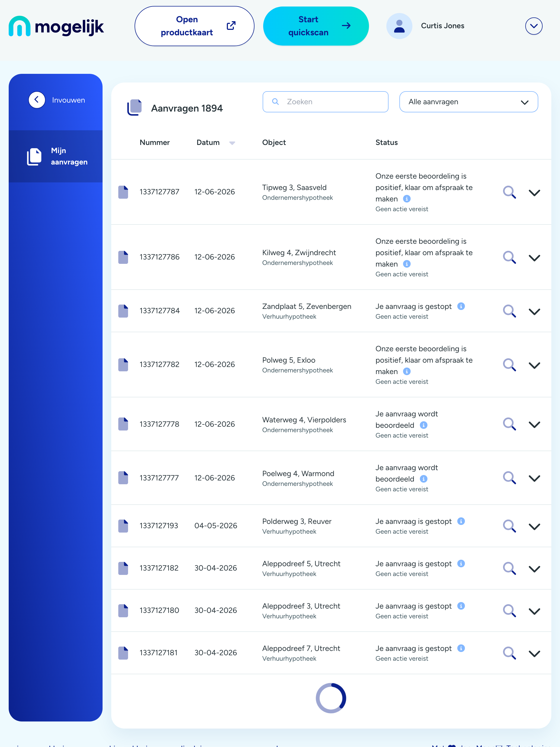560x747 pixels.
Task: View details of Tipweg 3, Saasveld request
Action: 509,192
